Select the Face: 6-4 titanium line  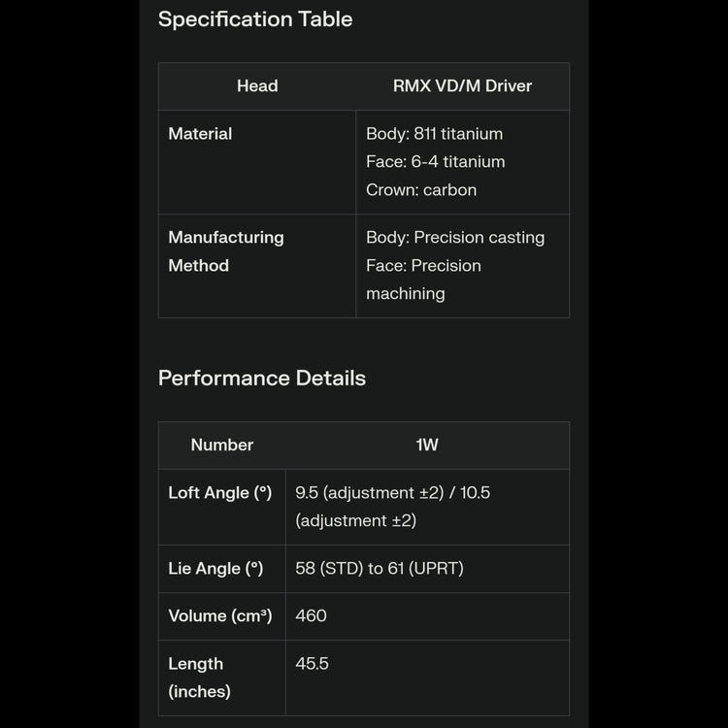[435, 162]
